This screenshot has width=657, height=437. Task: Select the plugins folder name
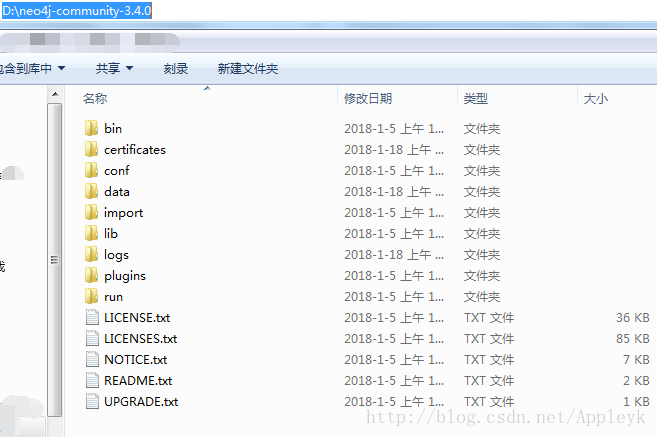[x=125, y=276]
